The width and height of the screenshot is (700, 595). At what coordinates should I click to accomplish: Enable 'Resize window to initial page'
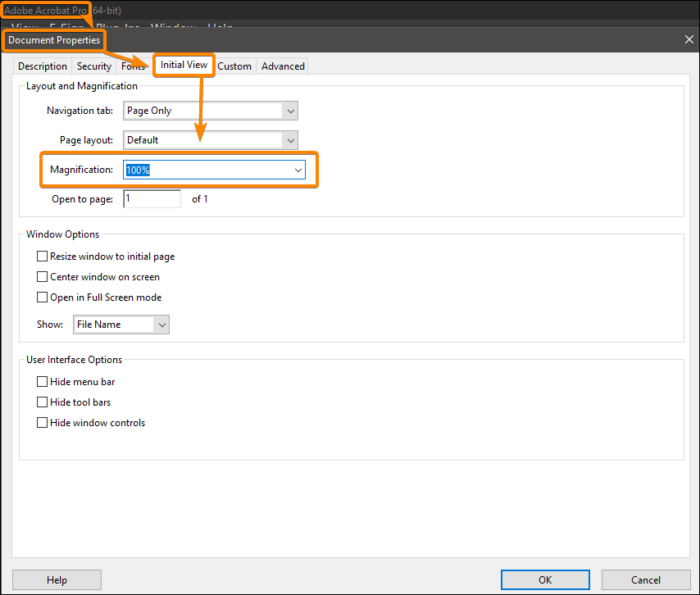[42, 256]
